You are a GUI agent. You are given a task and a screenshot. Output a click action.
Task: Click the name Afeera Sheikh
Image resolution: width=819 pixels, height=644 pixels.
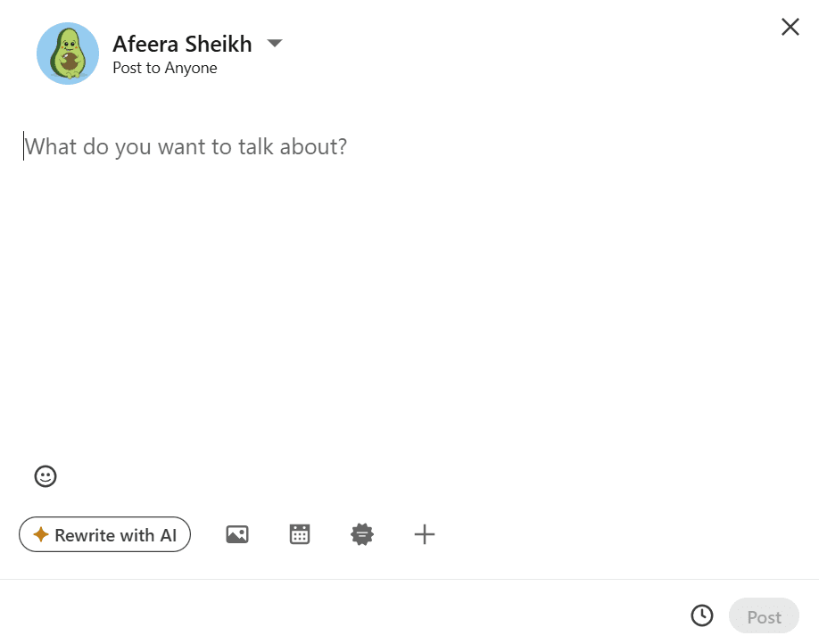point(182,44)
